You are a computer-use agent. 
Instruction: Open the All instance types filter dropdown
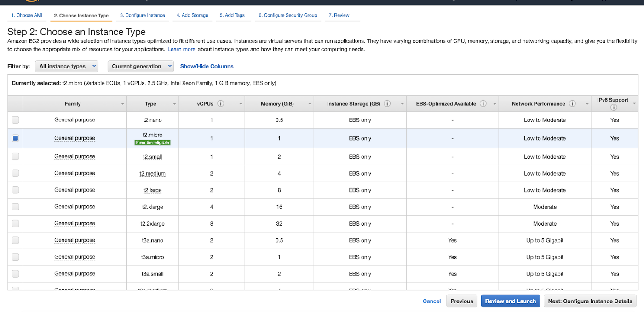[67, 66]
